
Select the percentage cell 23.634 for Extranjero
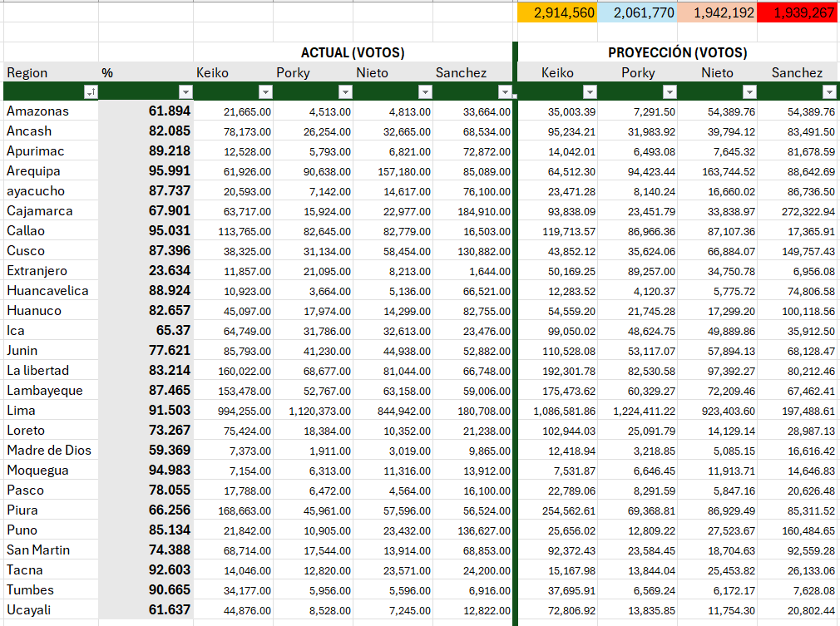click(146, 270)
